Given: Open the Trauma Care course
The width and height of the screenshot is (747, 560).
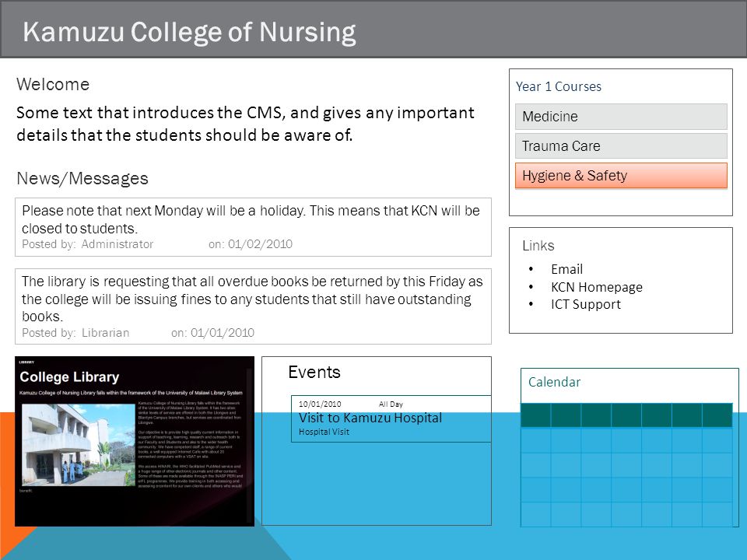Looking at the screenshot, I should click(621, 145).
